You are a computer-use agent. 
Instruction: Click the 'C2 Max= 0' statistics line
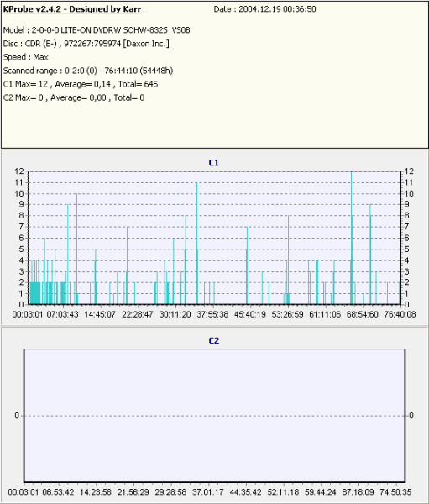click(74, 97)
